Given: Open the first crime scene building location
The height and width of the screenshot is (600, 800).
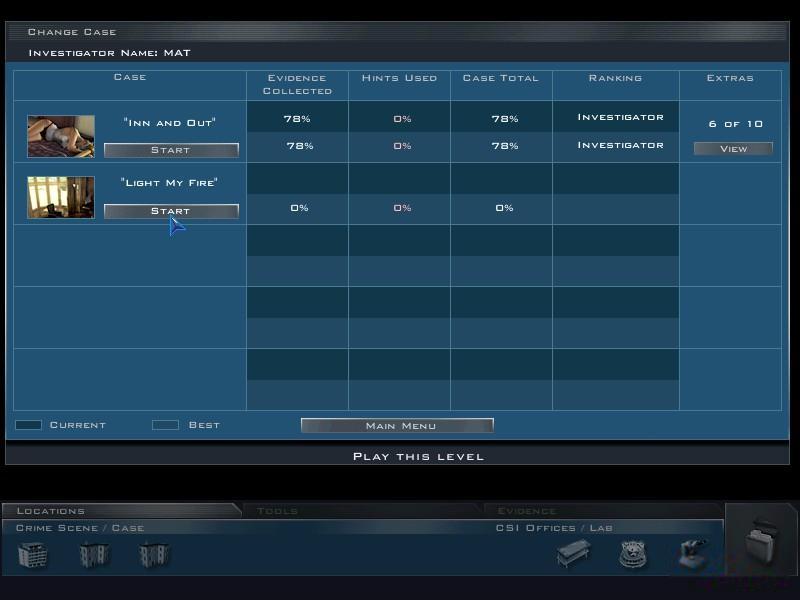Looking at the screenshot, I should [33, 555].
